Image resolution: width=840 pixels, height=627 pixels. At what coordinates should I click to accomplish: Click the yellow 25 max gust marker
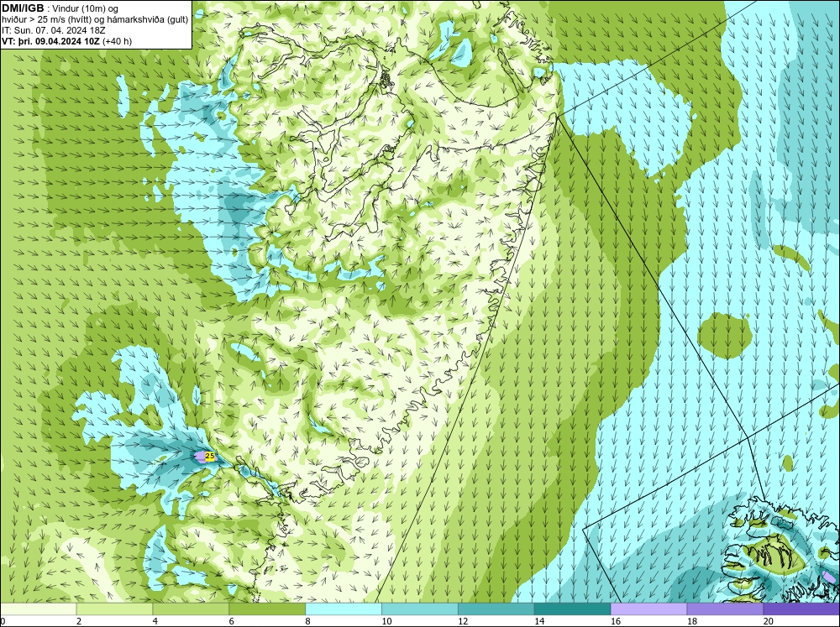point(211,457)
